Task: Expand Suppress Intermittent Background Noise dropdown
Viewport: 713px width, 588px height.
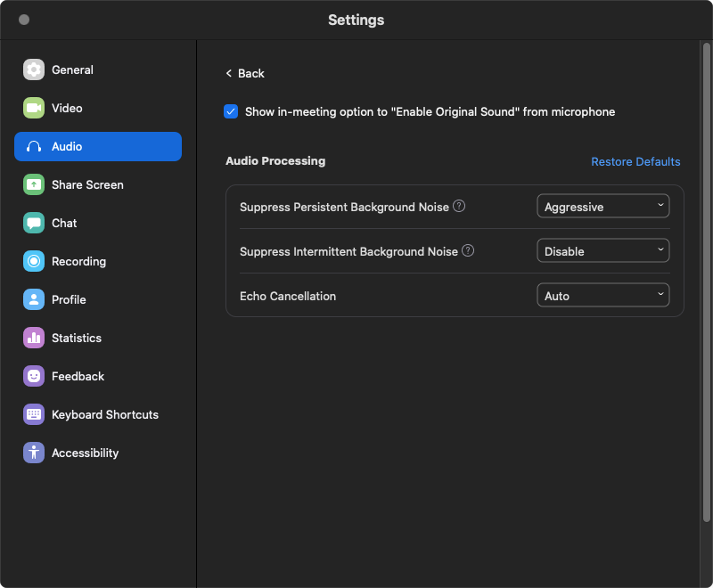Action: [x=602, y=251]
